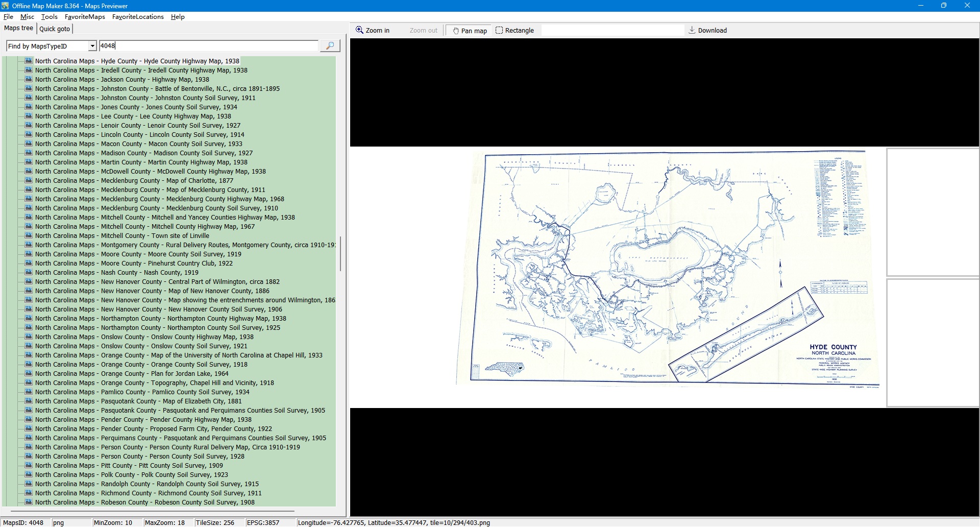This screenshot has width=980, height=527.
Task: Select Nash County, 1919 map entry
Action: [116, 273]
